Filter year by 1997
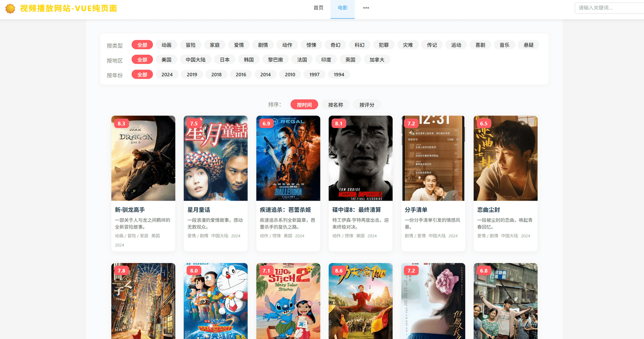 (x=314, y=75)
